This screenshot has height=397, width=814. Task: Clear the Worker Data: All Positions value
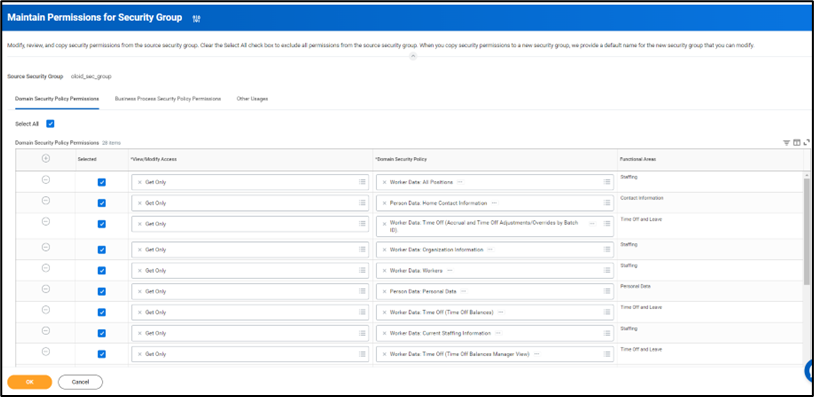click(384, 182)
